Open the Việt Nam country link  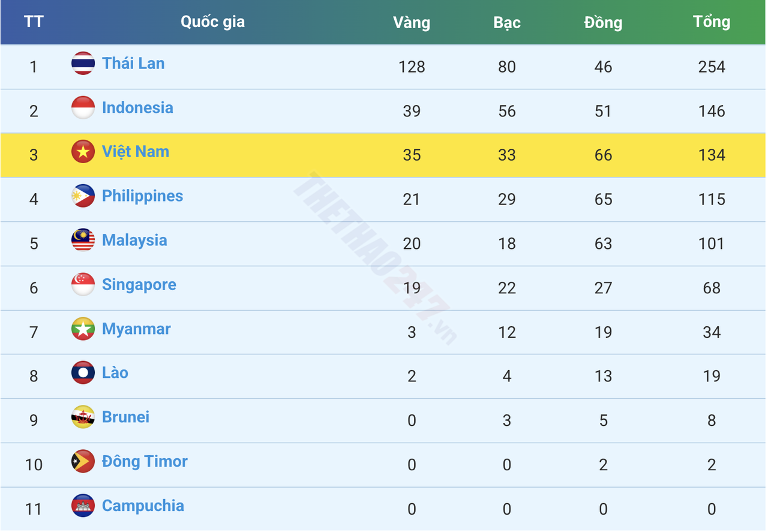[135, 152]
